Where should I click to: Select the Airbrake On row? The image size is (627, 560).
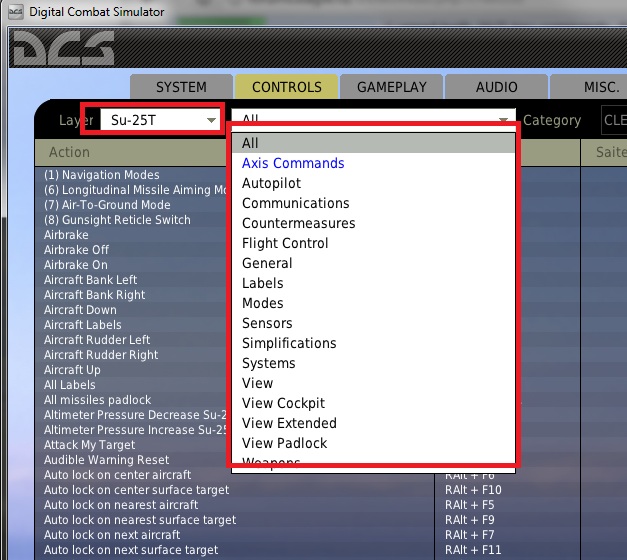(x=76, y=265)
